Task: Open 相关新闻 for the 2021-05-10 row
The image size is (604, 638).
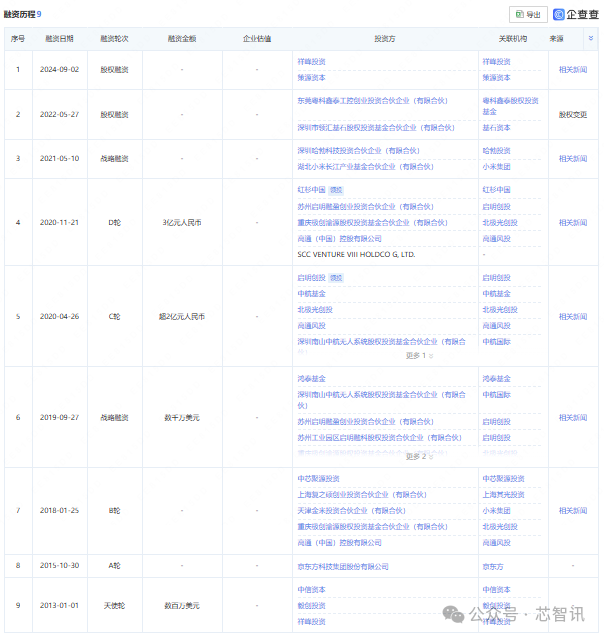Action: (573, 158)
